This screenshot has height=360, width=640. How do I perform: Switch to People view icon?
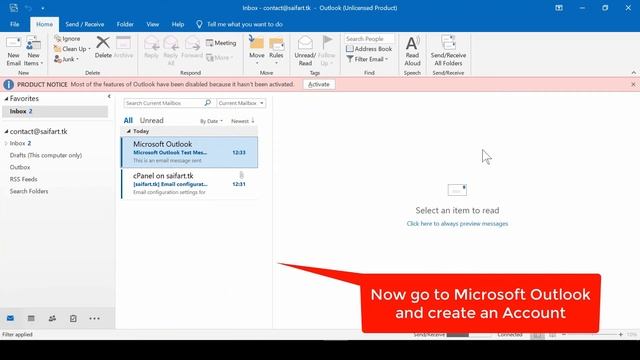pyautogui.click(x=52, y=318)
